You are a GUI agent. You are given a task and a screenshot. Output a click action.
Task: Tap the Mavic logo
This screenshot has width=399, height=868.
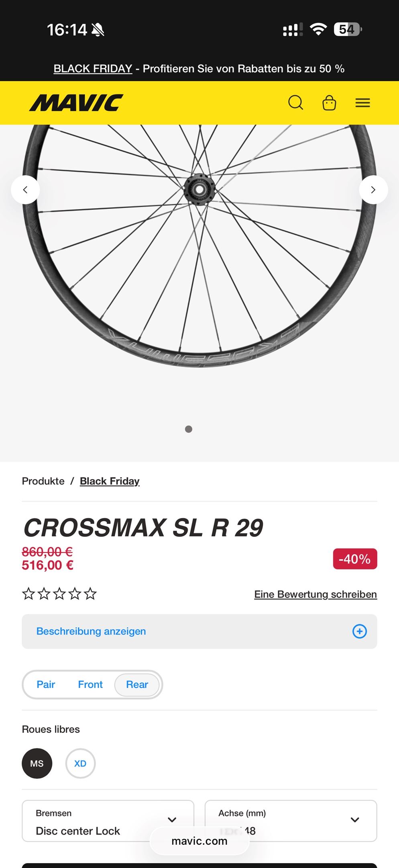pos(76,103)
